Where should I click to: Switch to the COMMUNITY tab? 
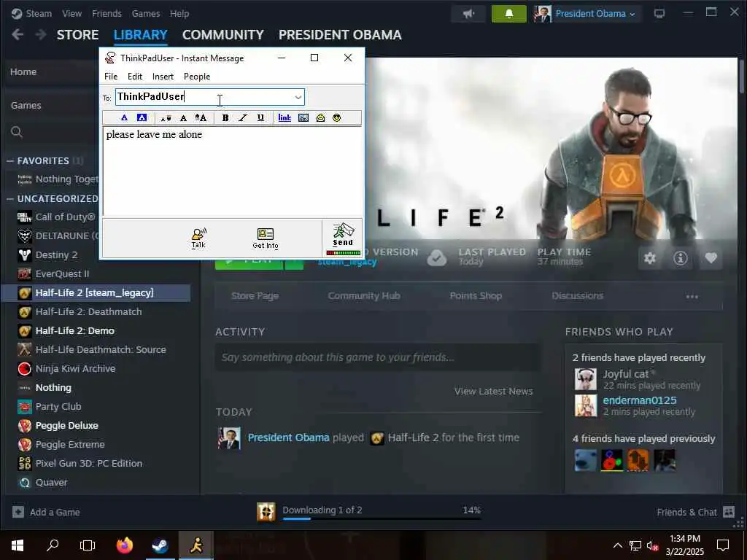[223, 35]
